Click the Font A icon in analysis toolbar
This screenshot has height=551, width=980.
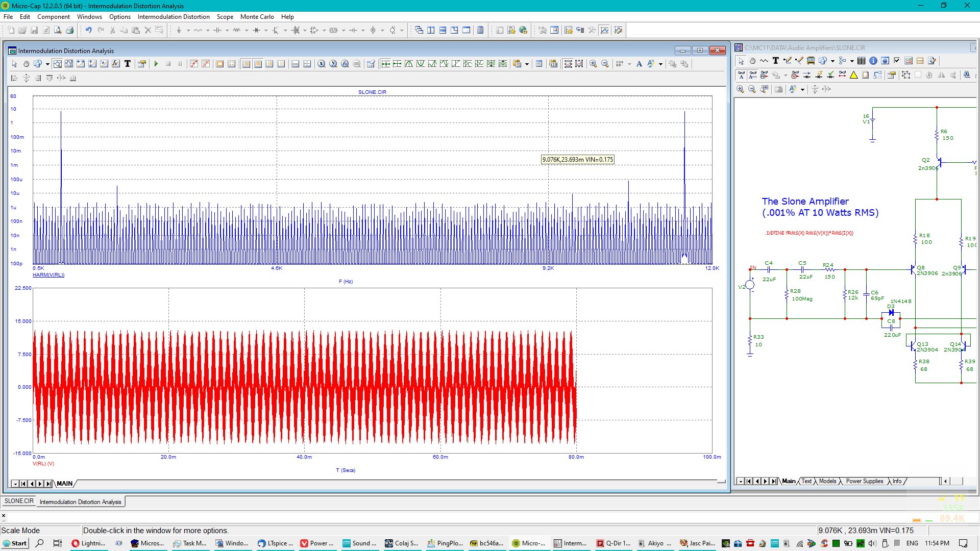tap(639, 64)
